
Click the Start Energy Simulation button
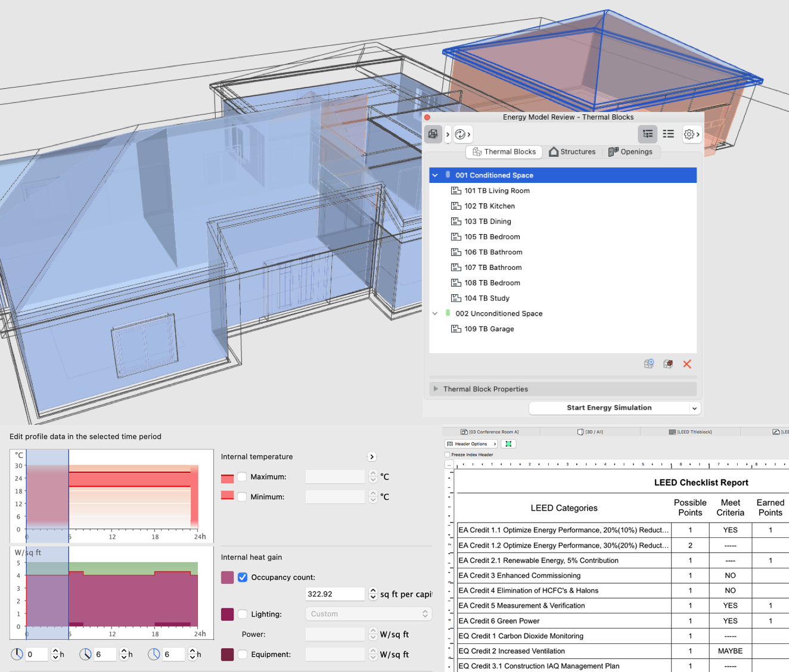tap(609, 408)
